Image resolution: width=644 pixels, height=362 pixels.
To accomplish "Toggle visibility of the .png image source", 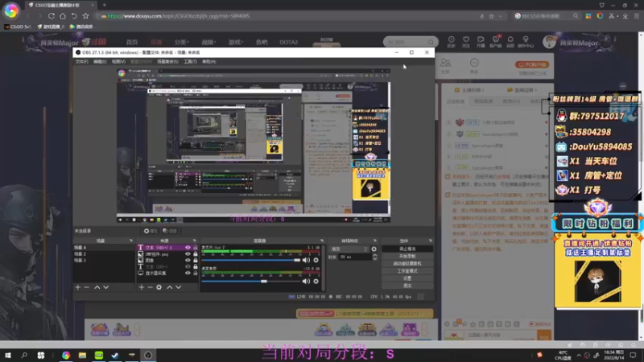I will tap(188, 254).
